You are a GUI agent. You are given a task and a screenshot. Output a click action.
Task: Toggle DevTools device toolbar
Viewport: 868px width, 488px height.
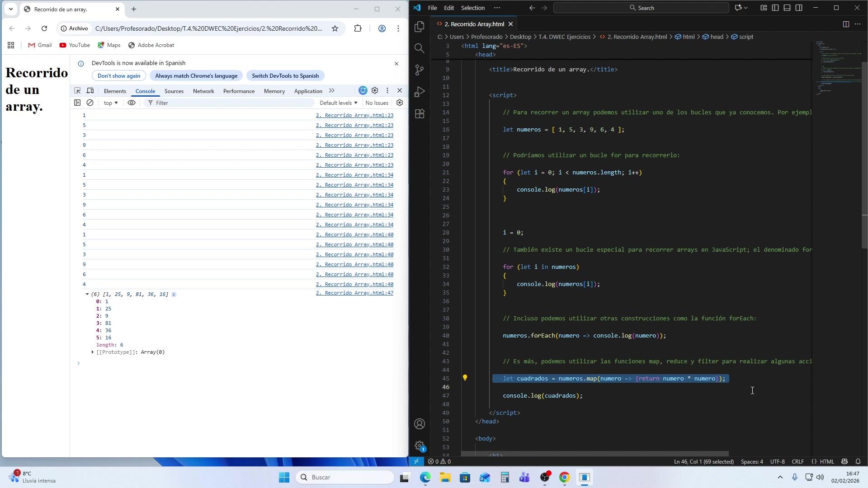(x=90, y=91)
